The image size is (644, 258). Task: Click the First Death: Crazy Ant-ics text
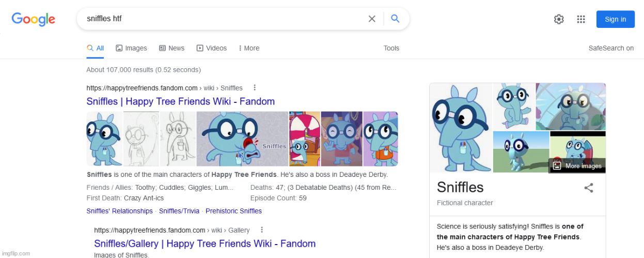125,198
